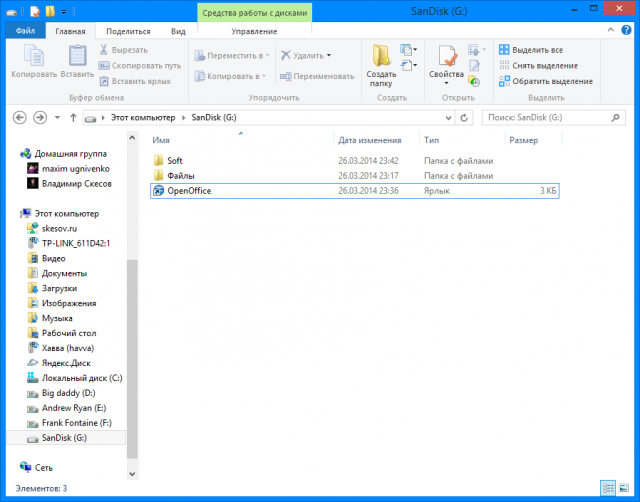
Task: Click Домашняя группа in the navigation pane
Action: click(x=70, y=154)
